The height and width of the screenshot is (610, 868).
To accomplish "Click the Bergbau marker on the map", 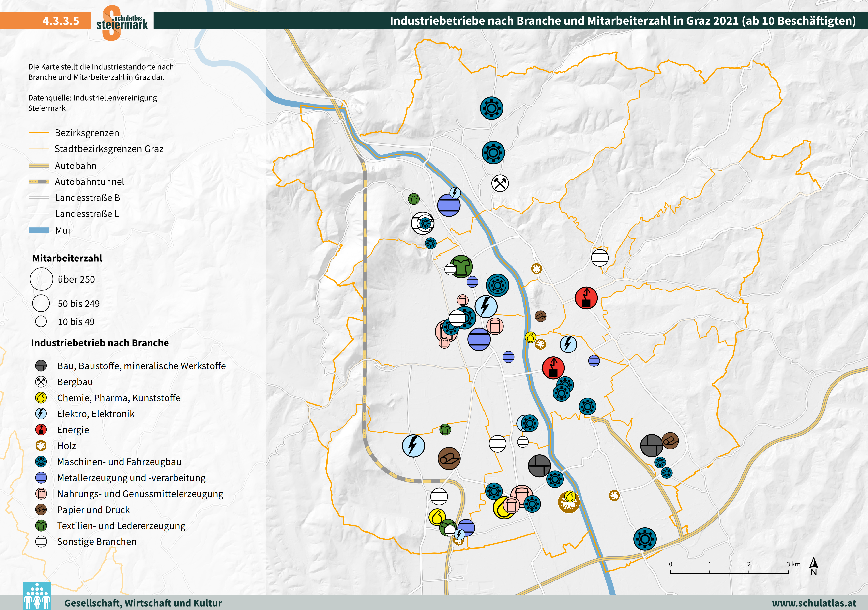I will point(500,183).
